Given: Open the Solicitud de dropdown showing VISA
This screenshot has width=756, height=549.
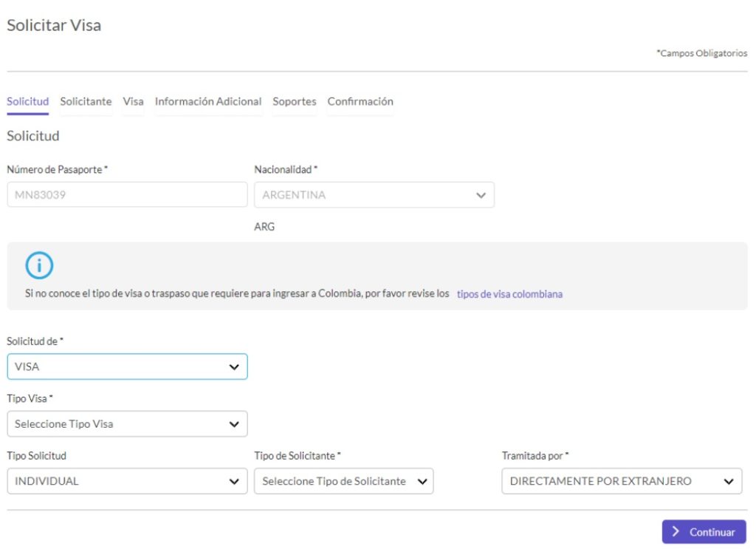Looking at the screenshot, I should click(x=127, y=366).
